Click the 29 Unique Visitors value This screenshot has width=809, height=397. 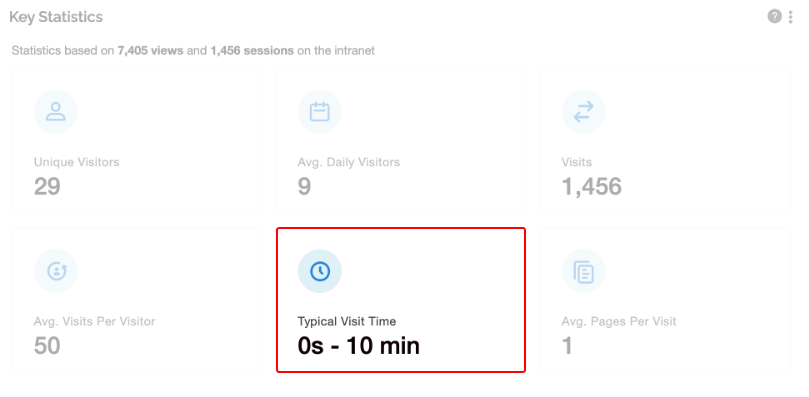point(47,187)
